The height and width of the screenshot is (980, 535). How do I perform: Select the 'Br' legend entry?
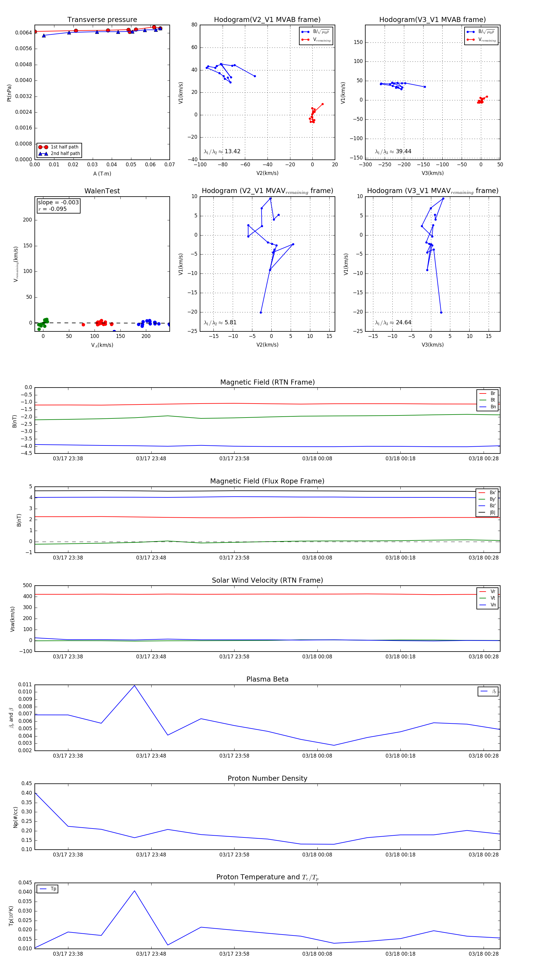click(x=487, y=393)
